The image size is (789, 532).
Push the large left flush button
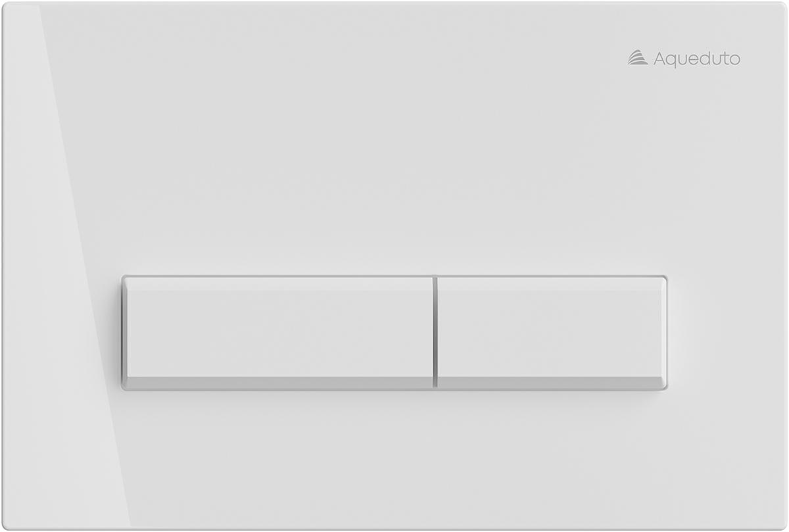pos(277,333)
